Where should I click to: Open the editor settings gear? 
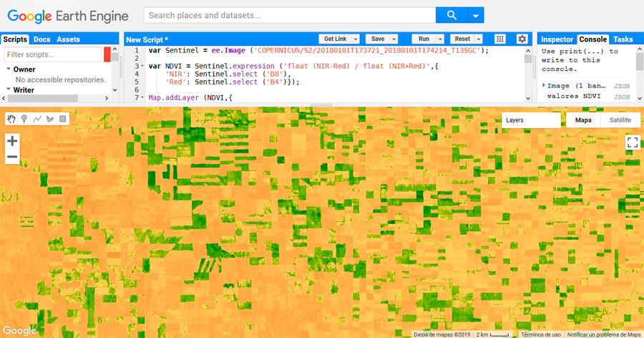[x=522, y=39]
